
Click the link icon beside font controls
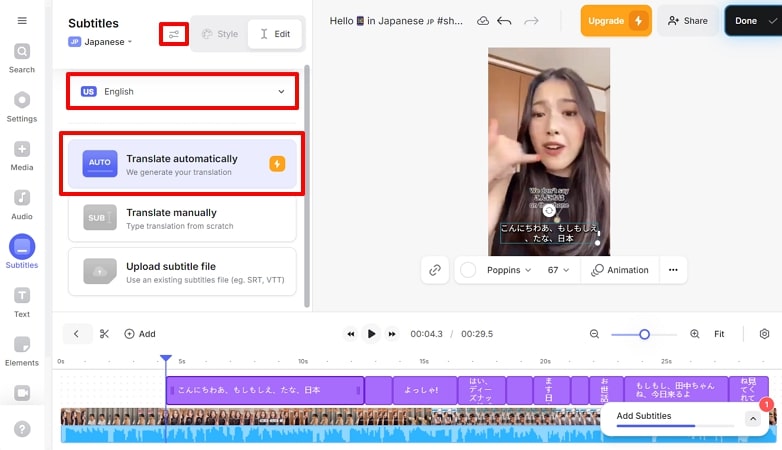pos(435,270)
